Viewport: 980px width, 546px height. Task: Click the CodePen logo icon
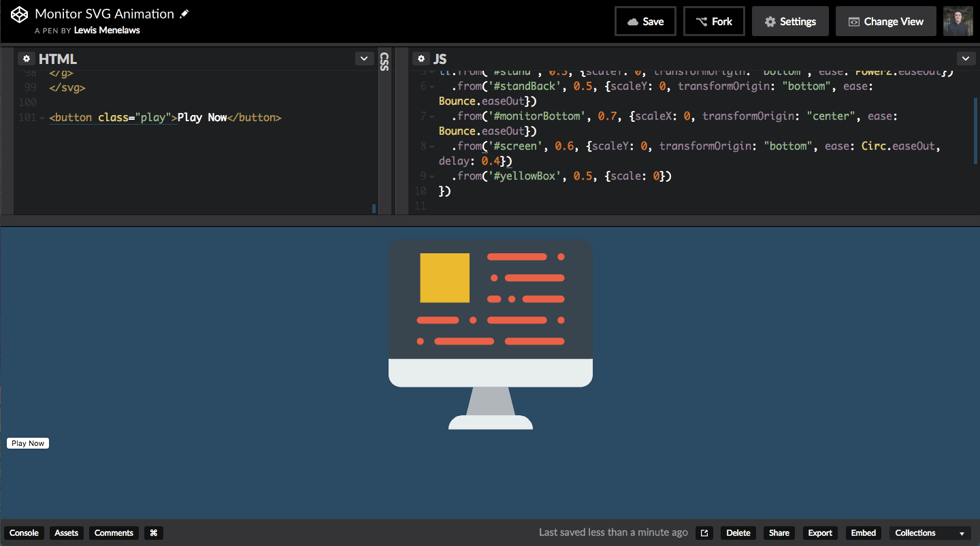point(18,14)
